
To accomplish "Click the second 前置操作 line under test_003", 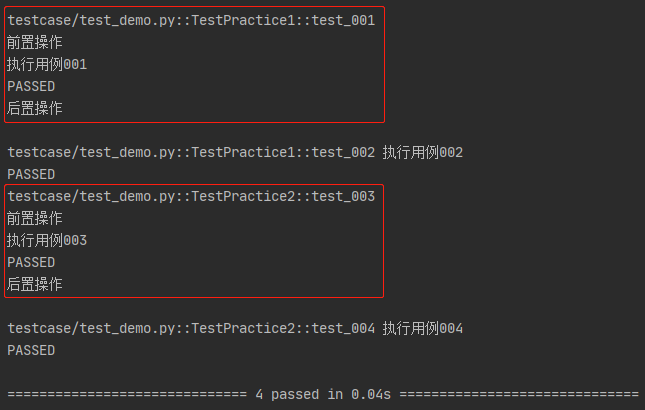I will (35, 218).
